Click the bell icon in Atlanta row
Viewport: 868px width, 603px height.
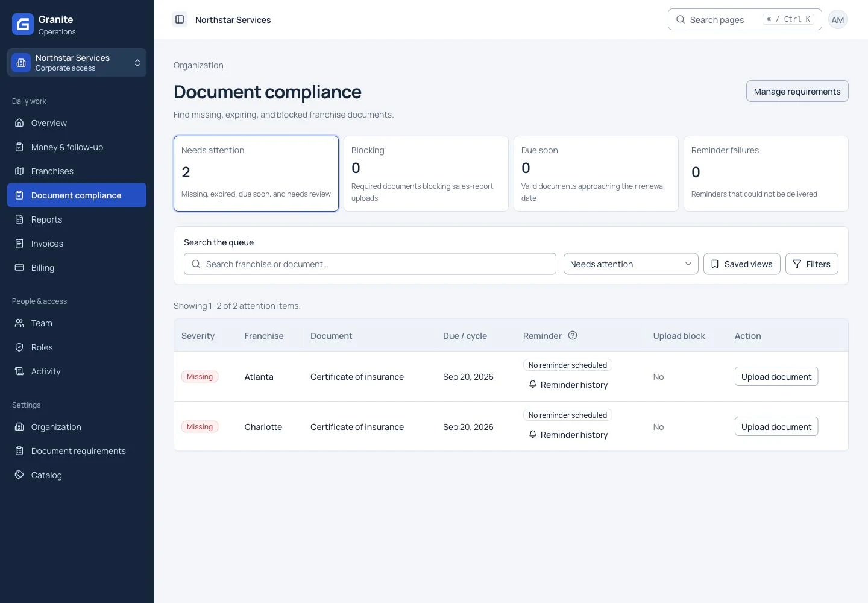pyautogui.click(x=533, y=384)
